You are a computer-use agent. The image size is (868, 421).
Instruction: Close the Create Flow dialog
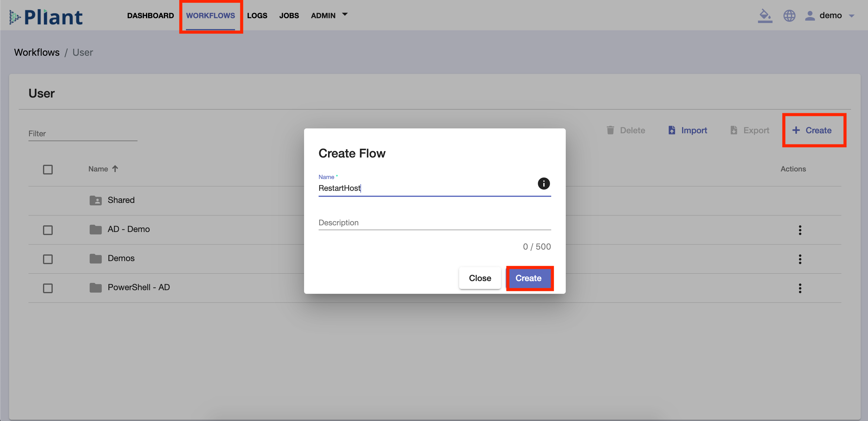(480, 278)
